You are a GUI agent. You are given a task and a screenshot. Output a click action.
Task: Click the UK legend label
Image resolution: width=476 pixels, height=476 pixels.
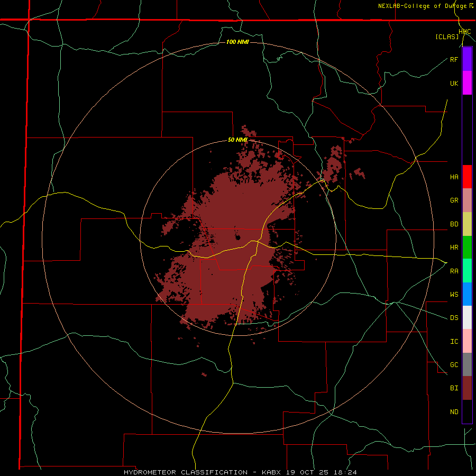click(x=454, y=83)
